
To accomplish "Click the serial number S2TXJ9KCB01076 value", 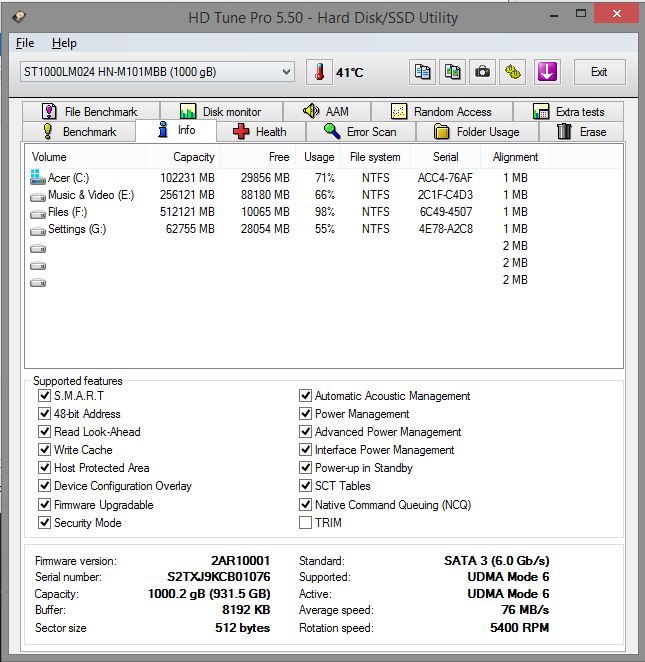I will tap(219, 577).
